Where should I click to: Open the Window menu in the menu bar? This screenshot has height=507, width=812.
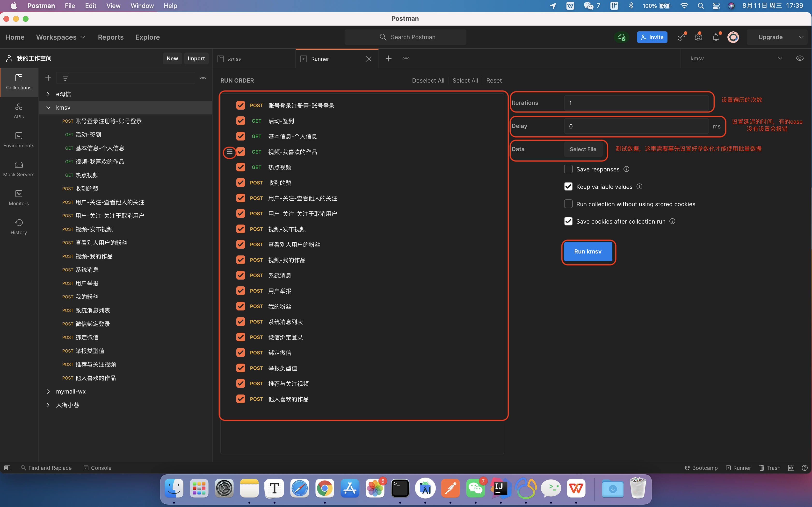[142, 6]
